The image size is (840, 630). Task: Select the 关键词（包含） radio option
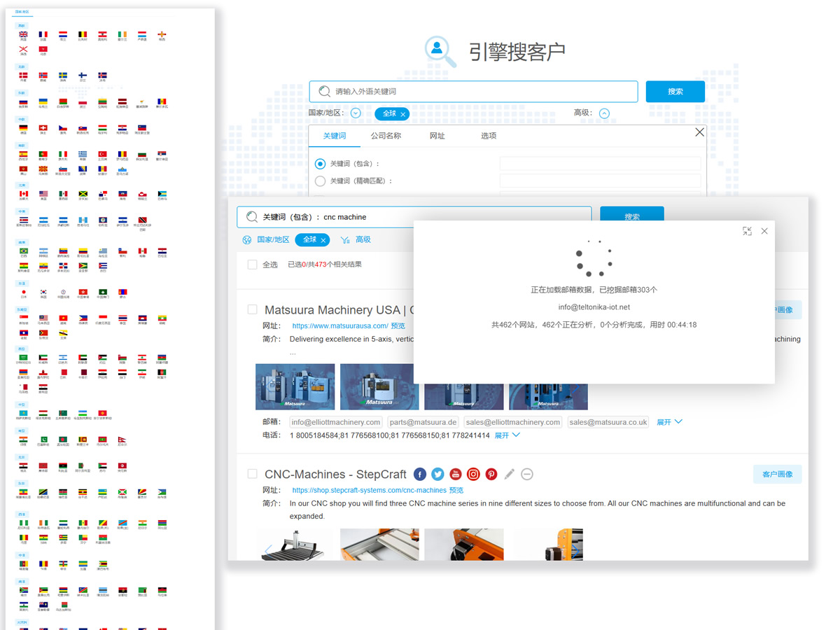321,164
